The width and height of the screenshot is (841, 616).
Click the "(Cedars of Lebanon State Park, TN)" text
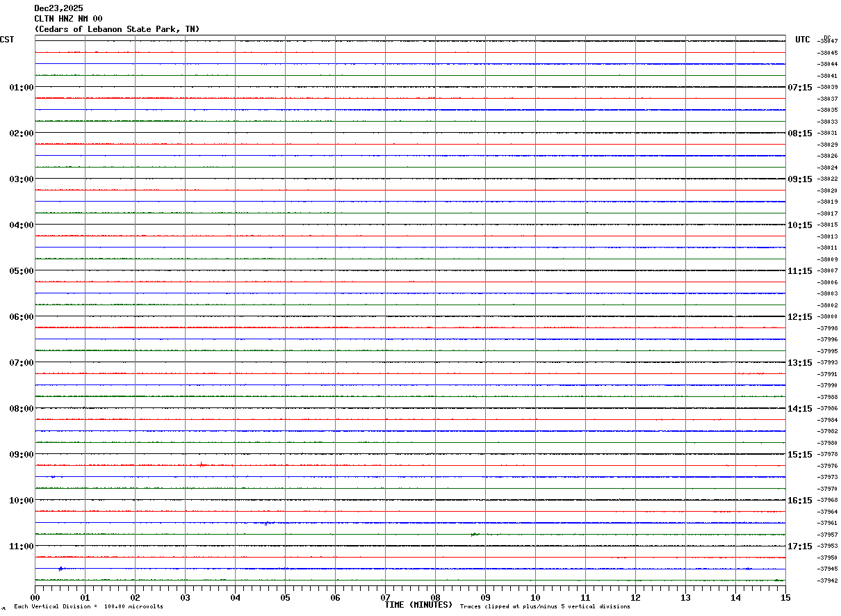(117, 29)
